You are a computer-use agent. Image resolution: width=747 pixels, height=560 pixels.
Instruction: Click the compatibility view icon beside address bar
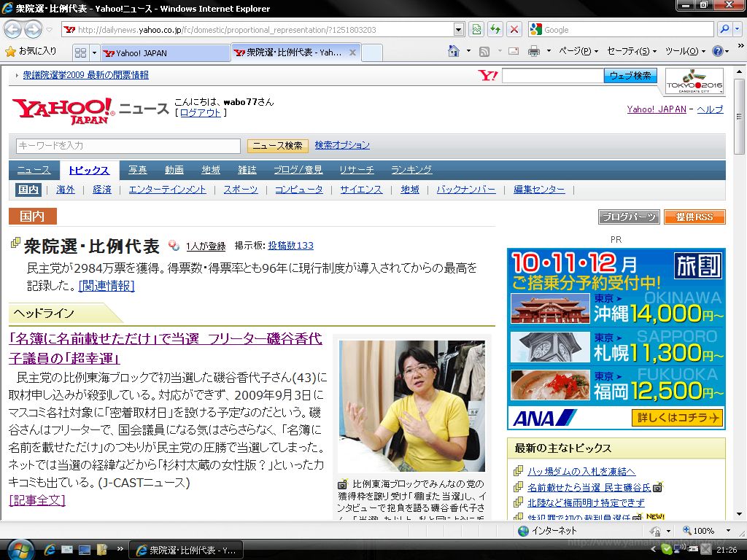[x=476, y=29]
